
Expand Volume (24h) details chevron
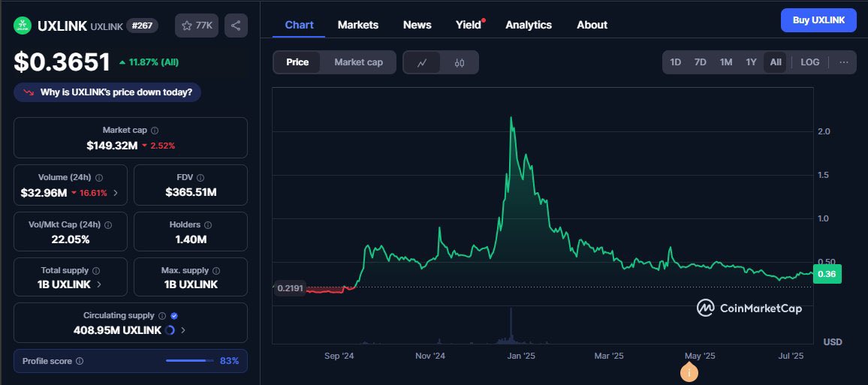115,193
